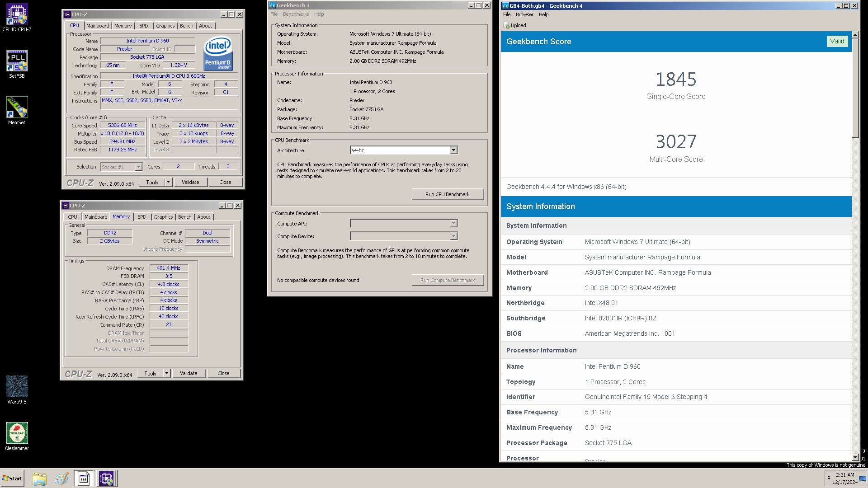
Task: Click the Bus Speed 294.81 MHz field
Action: tap(123, 141)
